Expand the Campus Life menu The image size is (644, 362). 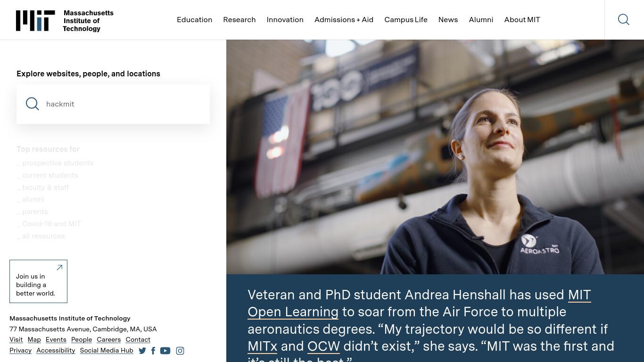(x=406, y=20)
